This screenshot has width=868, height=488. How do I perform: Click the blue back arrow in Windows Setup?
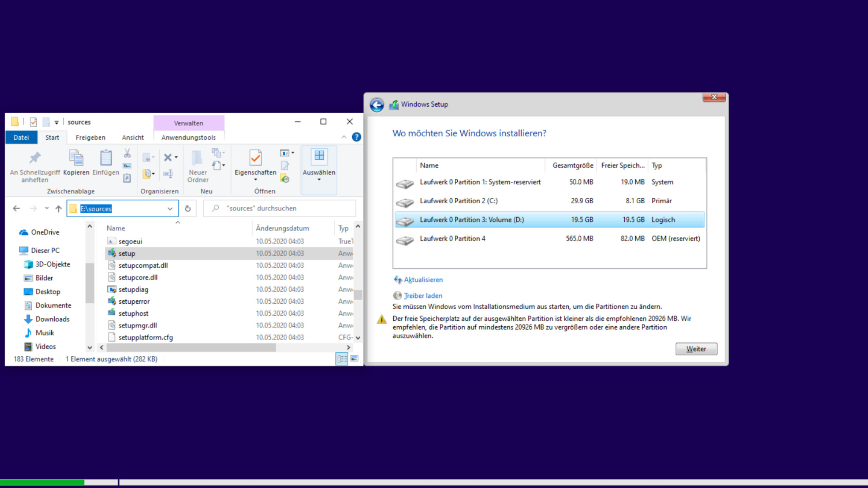pos(377,105)
